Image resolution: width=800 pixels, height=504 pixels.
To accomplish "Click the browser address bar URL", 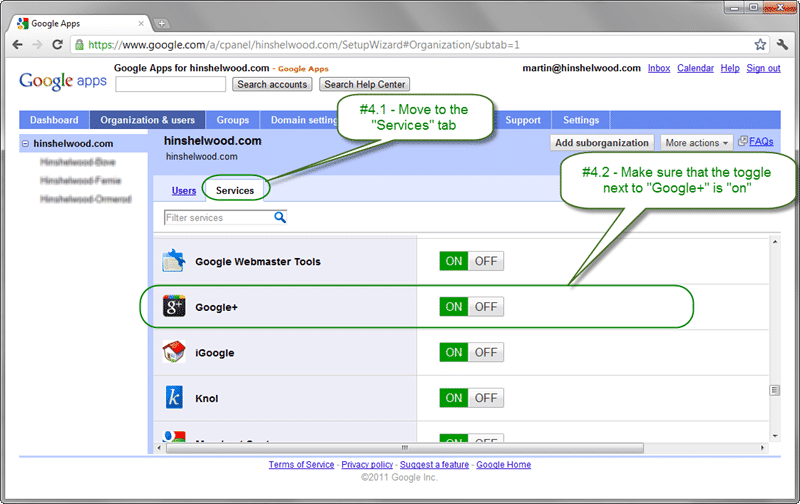I will pos(304,45).
